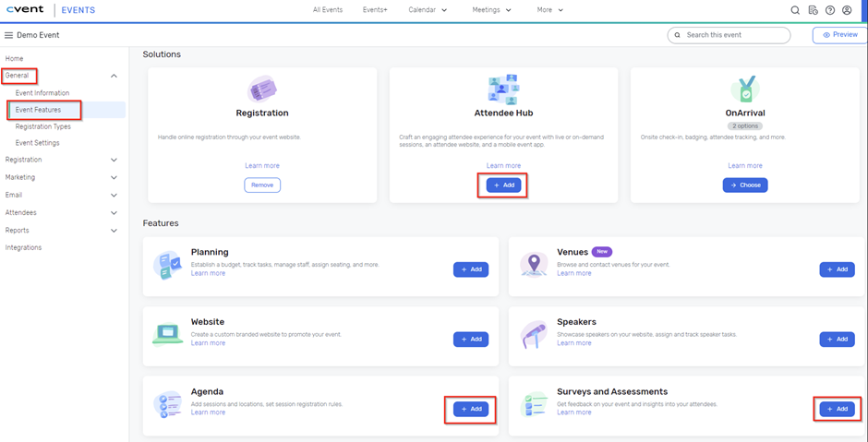Choose an OnArrival option
Screen dimensions: 868x442
[745, 185]
